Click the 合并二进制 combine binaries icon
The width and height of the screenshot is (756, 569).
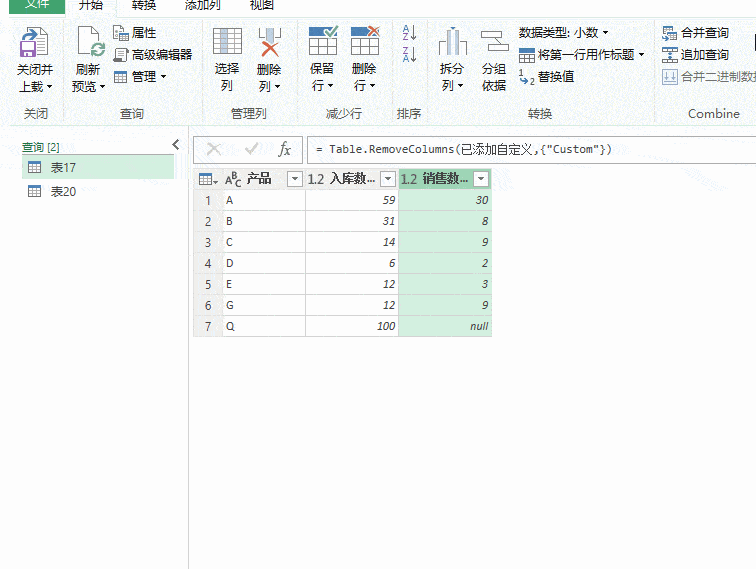tap(670, 77)
